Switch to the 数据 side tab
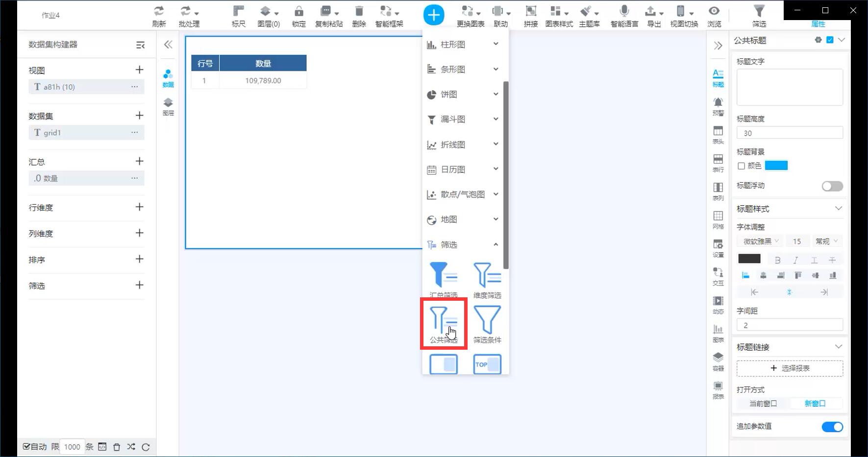This screenshot has width=868, height=457. [168, 78]
